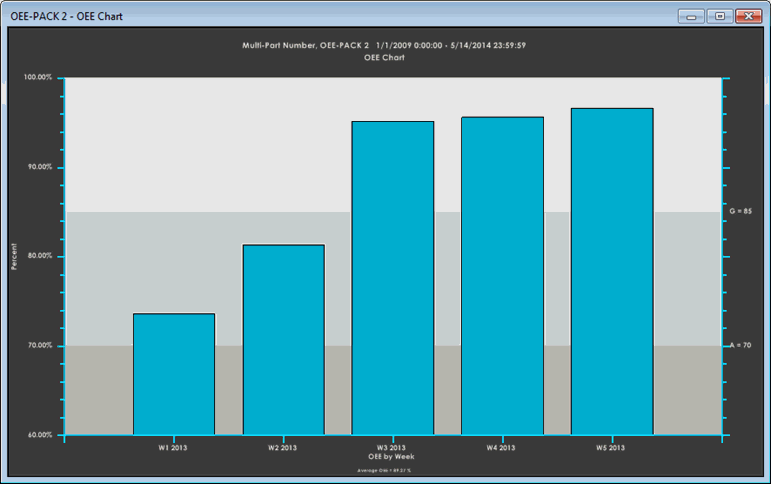Click the Average OEE text at bottom
The image size is (771, 484).
[385, 469]
